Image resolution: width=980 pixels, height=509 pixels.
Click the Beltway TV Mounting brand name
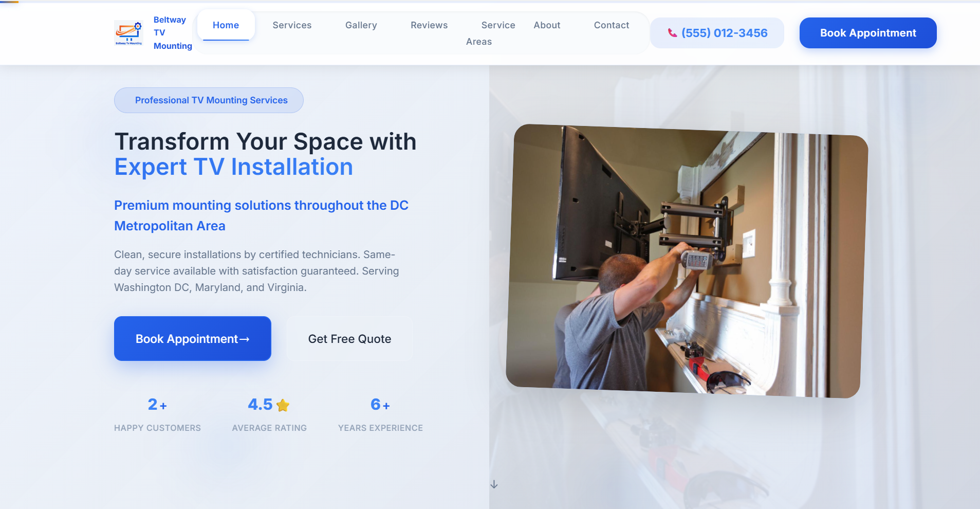coord(172,33)
